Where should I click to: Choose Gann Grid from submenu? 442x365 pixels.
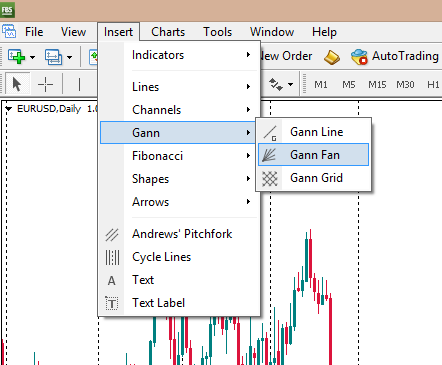point(313,178)
